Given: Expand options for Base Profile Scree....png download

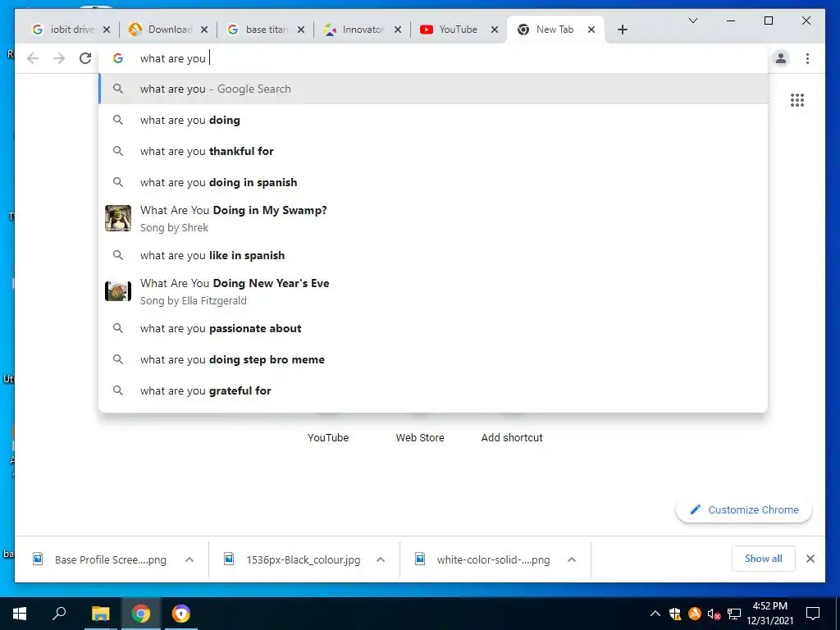Looking at the screenshot, I should pos(189,559).
